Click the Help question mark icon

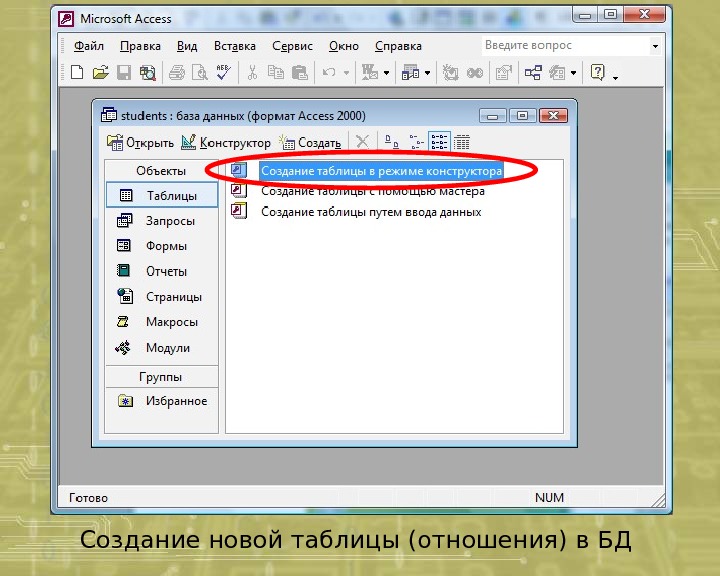[x=597, y=73]
